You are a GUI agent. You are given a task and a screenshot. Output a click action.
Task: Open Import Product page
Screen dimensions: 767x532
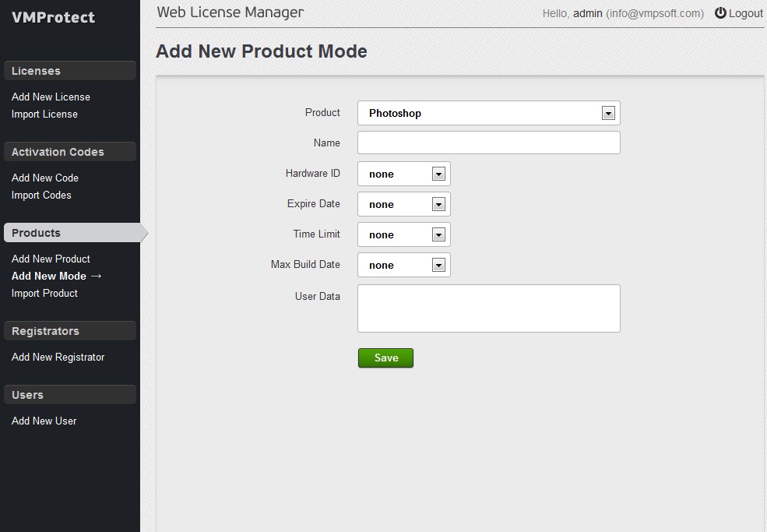44,293
